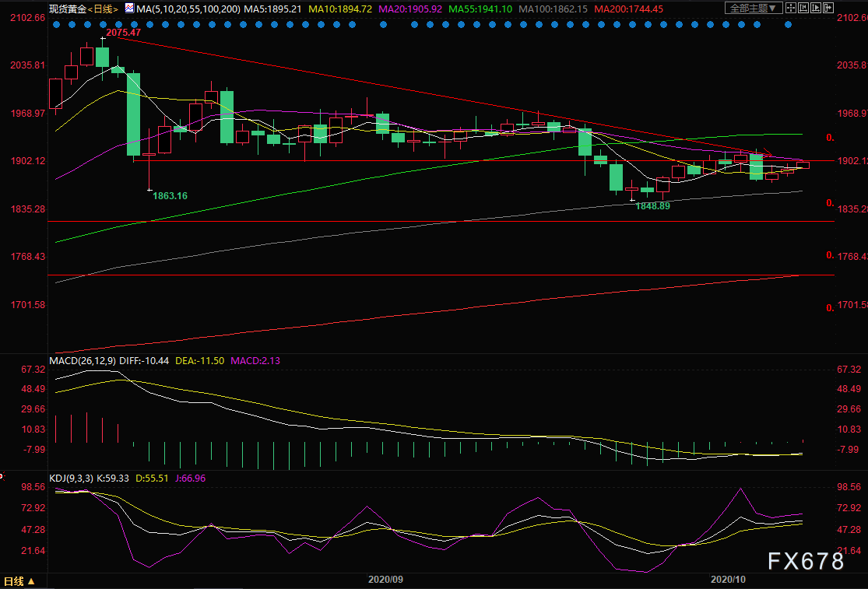Click the 2020/09 date label on timeline
Image resolution: width=868 pixels, height=589 pixels.
(386, 579)
